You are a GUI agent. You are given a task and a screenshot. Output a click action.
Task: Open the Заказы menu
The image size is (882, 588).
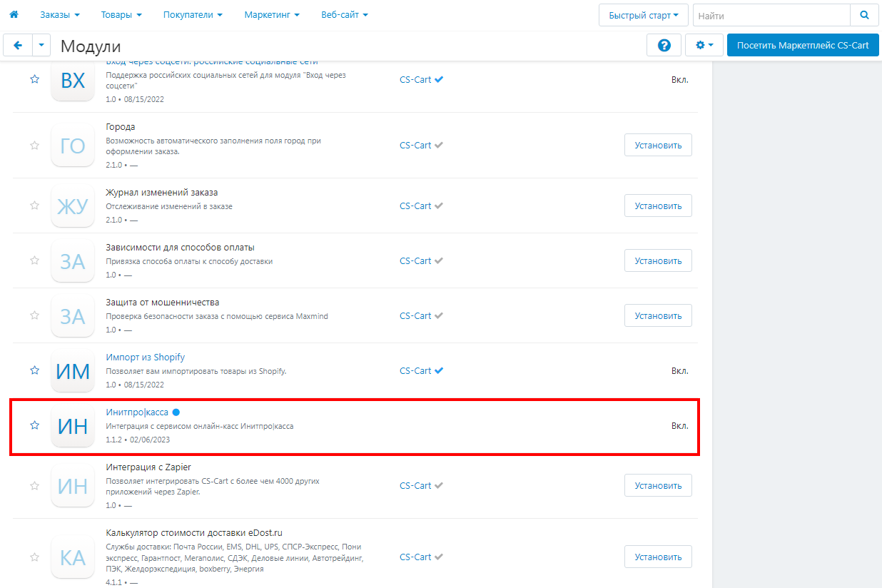pos(60,14)
